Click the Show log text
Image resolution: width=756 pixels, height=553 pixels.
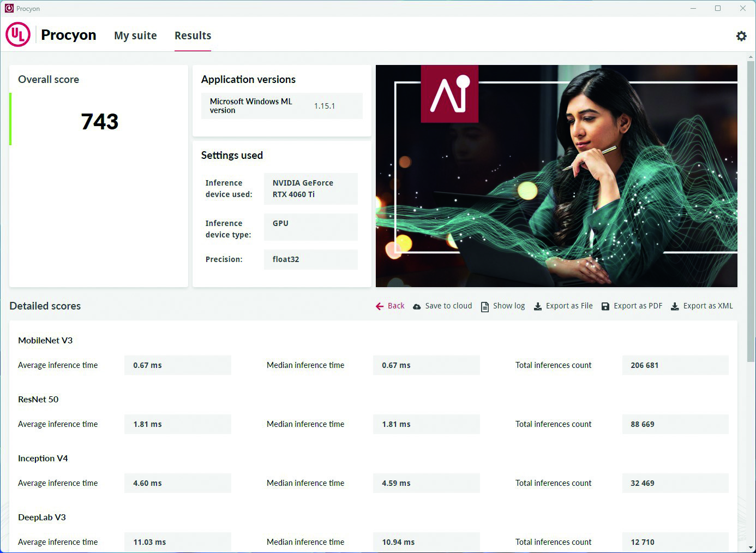(509, 306)
